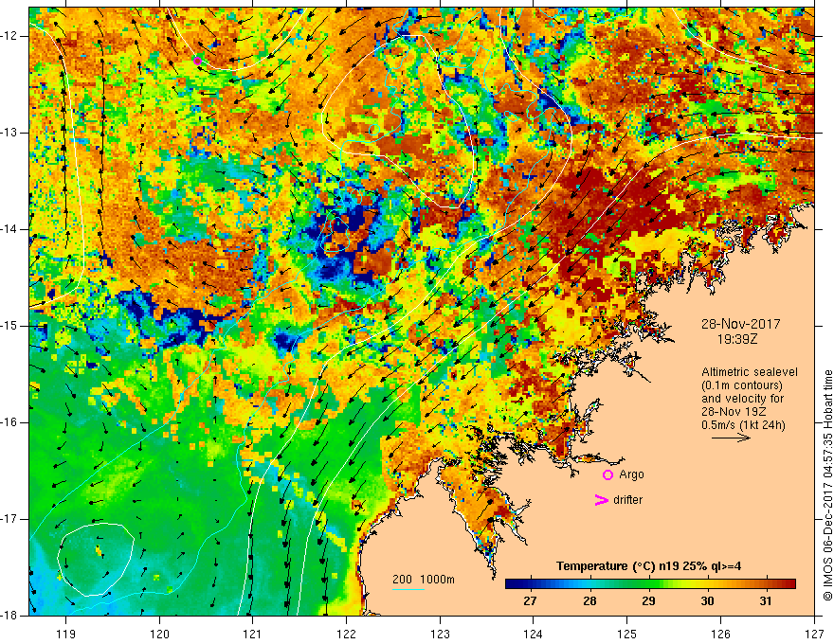Click the '19:39Z' time label
The image size is (834, 644).
(736, 338)
